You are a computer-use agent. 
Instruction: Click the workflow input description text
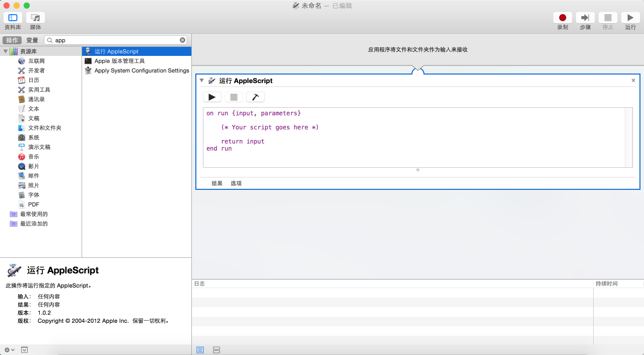[418, 50]
